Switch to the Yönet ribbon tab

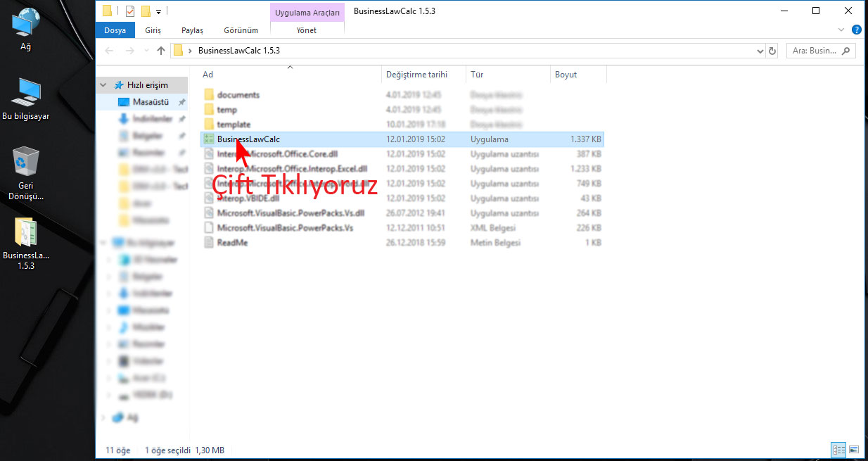tap(307, 30)
